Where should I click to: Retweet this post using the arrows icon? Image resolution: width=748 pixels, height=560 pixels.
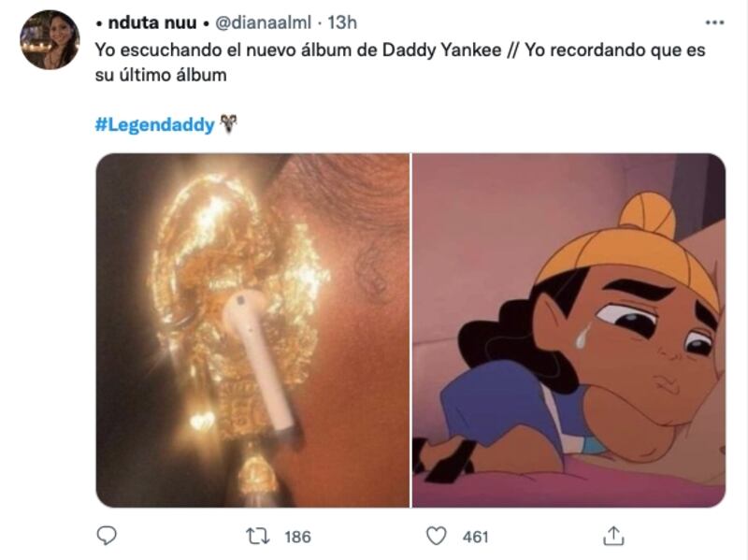coord(258,536)
